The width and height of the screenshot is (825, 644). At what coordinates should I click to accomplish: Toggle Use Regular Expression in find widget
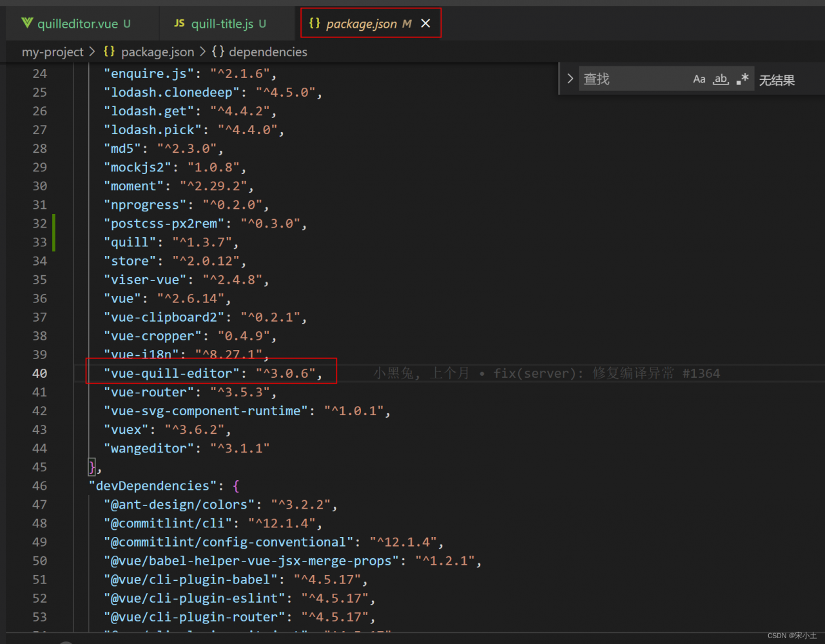point(742,79)
